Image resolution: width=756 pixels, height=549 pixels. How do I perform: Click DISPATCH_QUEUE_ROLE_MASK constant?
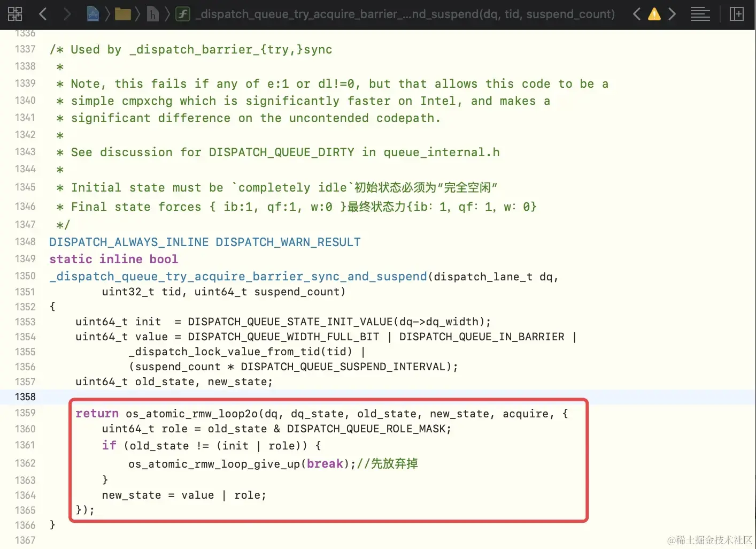[367, 429]
